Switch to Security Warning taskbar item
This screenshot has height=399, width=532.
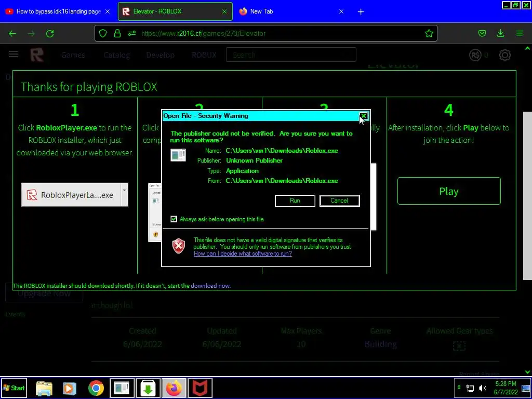tap(122, 388)
